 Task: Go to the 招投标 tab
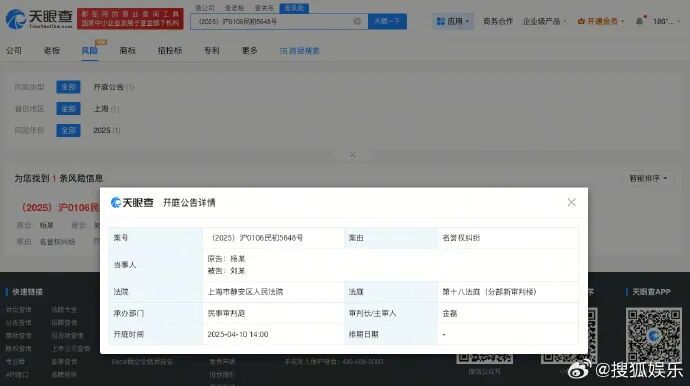tap(170, 51)
